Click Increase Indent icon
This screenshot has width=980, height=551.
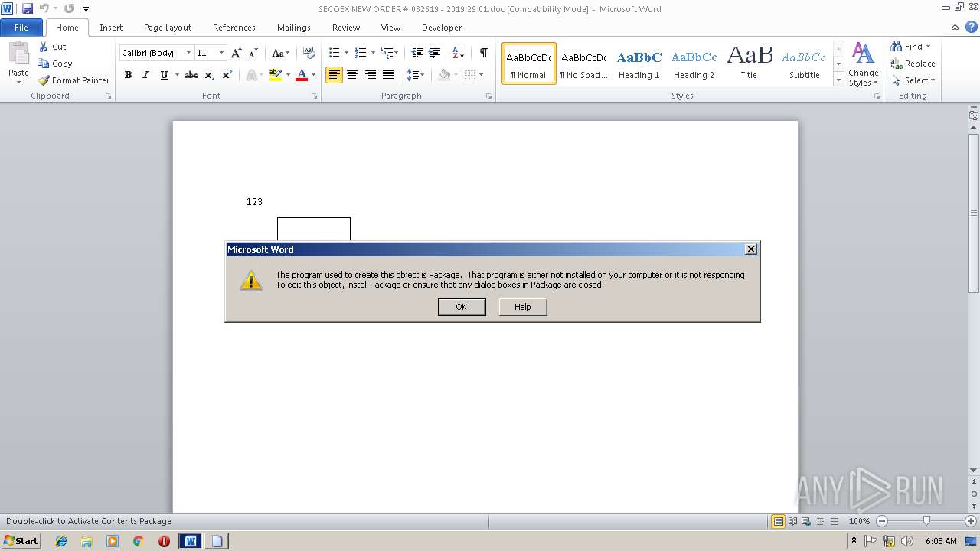434,53
